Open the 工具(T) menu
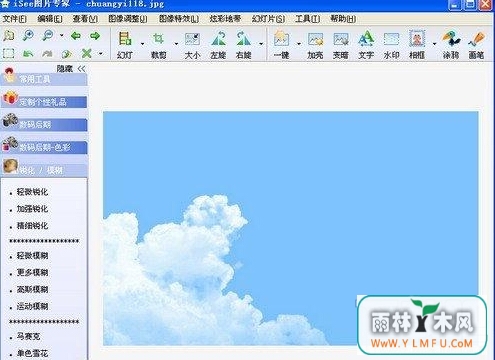Viewport: 495px width, 360px height. point(307,19)
